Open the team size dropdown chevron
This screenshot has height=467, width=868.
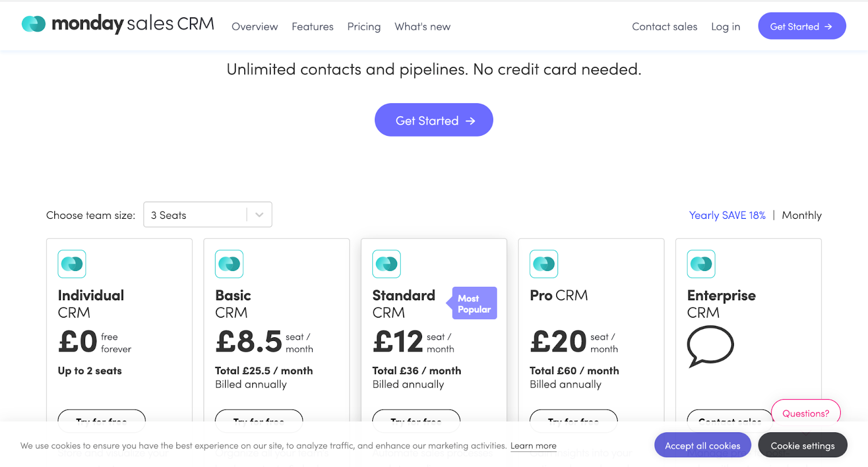tap(259, 215)
